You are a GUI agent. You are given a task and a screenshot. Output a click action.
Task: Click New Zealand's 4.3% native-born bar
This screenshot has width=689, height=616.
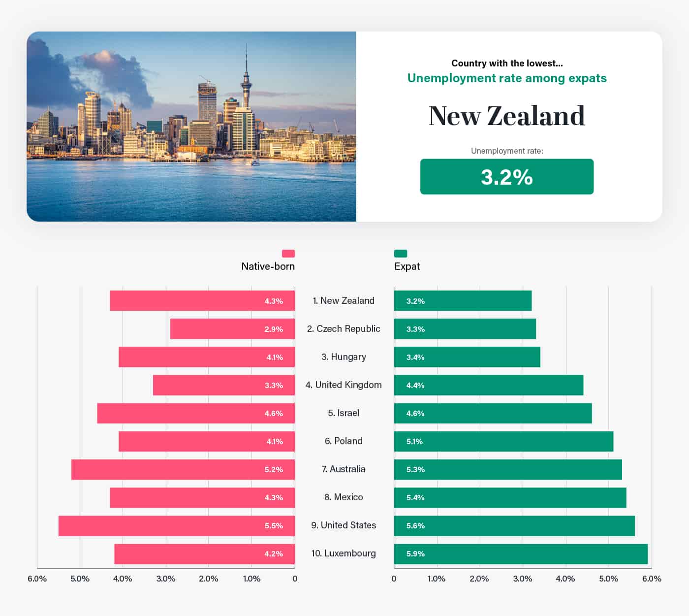(x=202, y=301)
